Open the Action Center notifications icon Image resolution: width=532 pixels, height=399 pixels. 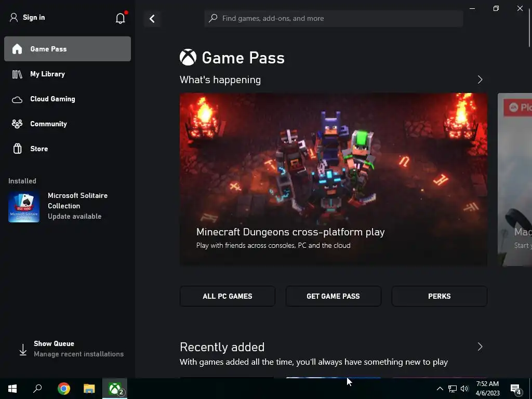pos(516,389)
